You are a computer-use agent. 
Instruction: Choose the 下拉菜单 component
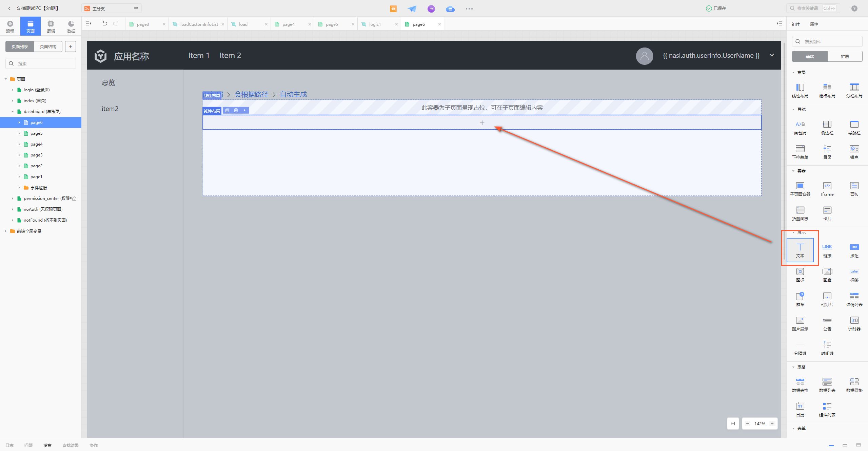[x=800, y=152]
